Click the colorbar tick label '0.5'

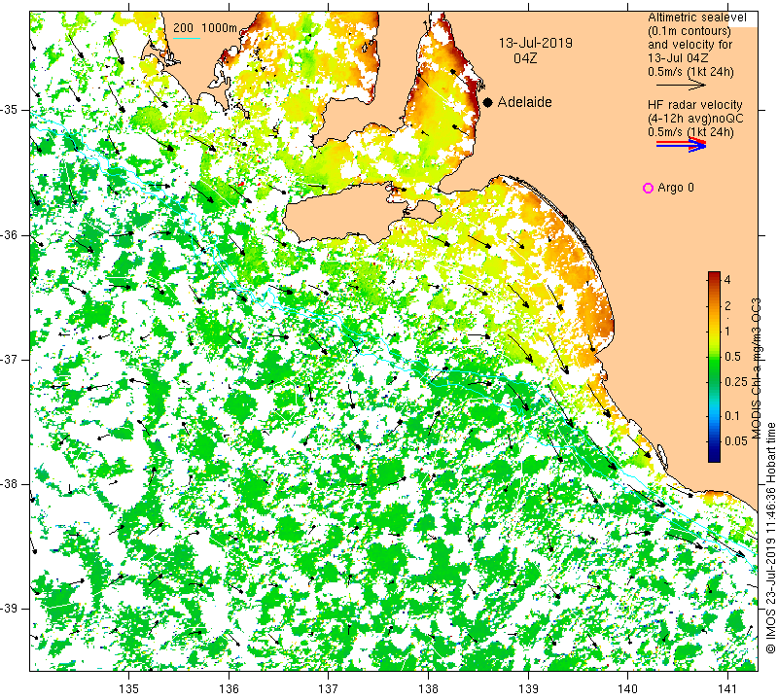732,356
